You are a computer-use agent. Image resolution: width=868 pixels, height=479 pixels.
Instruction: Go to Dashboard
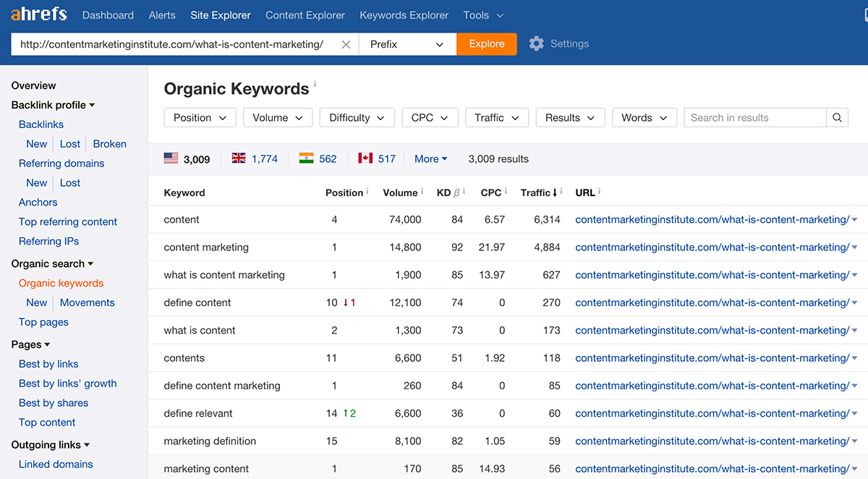(108, 14)
